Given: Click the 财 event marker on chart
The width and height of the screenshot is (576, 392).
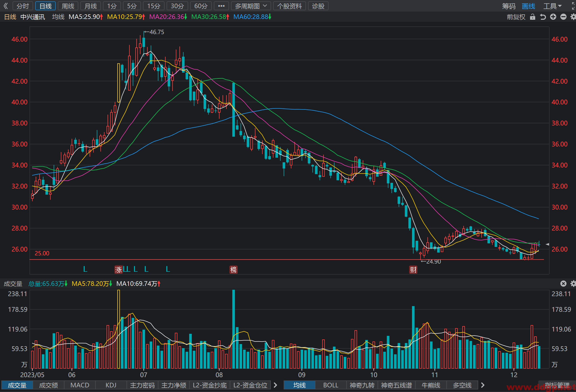Looking at the screenshot, I should tap(413, 269).
